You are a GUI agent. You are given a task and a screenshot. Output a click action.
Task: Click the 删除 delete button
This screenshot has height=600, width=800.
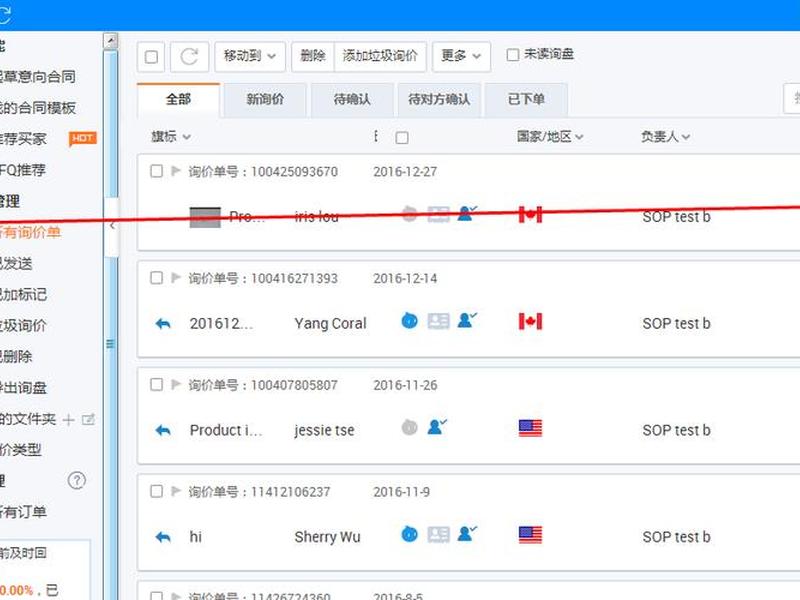pyautogui.click(x=313, y=57)
